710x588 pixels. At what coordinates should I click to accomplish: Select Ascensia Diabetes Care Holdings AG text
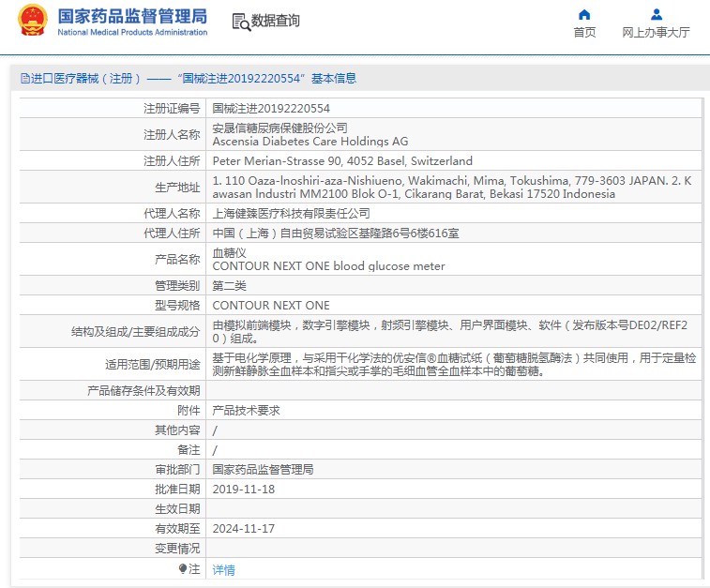click(310, 142)
